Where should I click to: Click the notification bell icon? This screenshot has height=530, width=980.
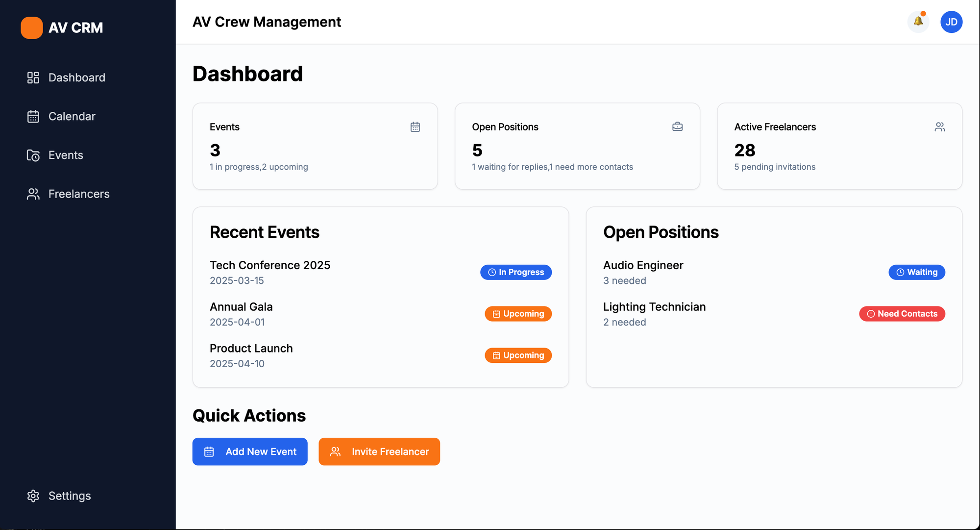[918, 22]
